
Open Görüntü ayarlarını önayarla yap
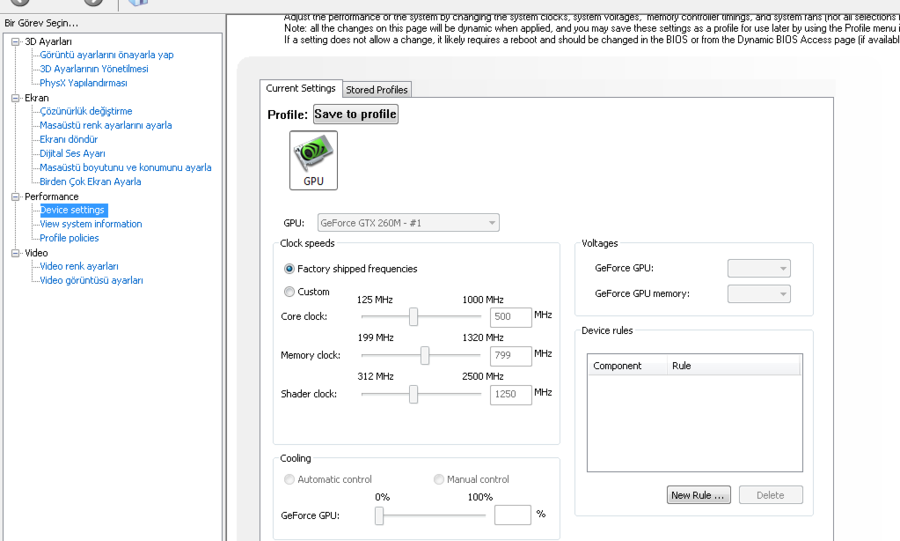(x=106, y=55)
